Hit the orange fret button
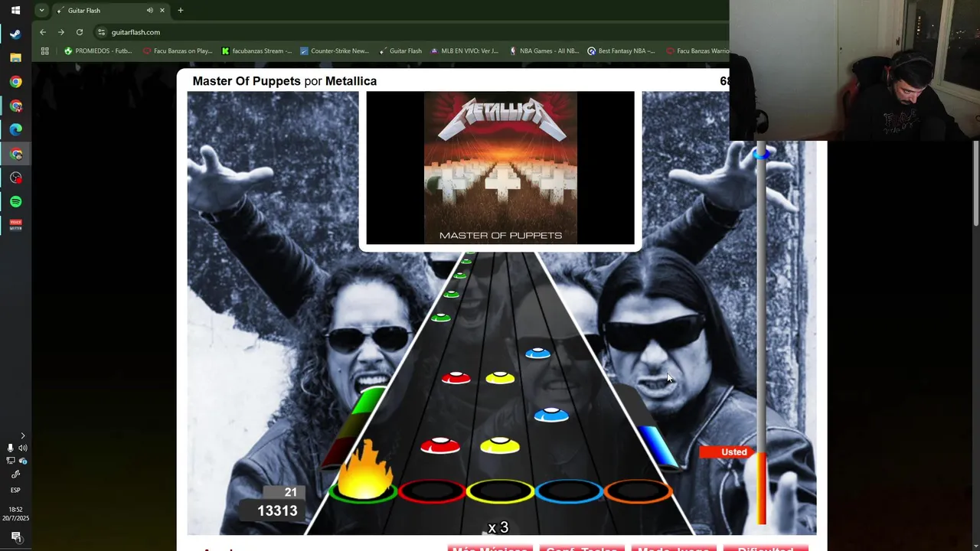 (637, 491)
